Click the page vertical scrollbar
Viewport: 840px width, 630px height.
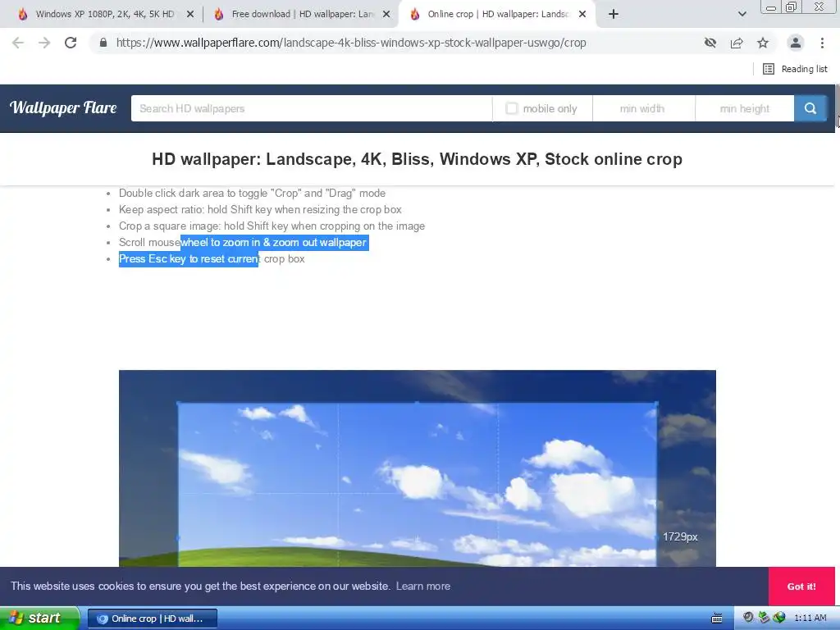pyautogui.click(x=838, y=105)
